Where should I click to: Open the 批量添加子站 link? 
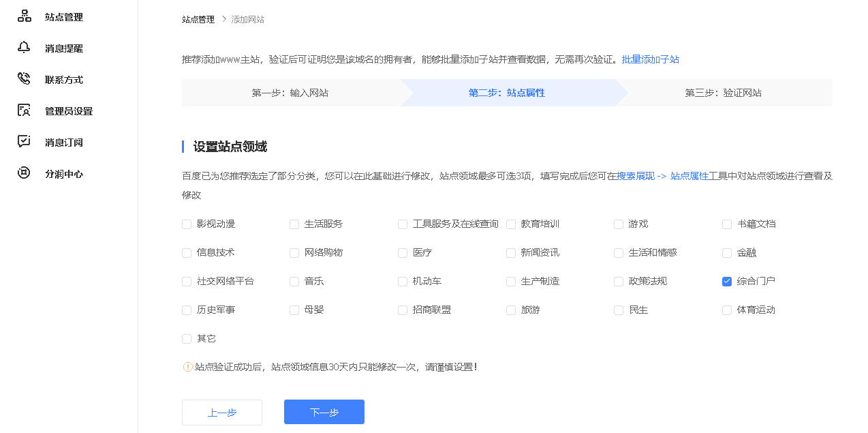pos(650,59)
